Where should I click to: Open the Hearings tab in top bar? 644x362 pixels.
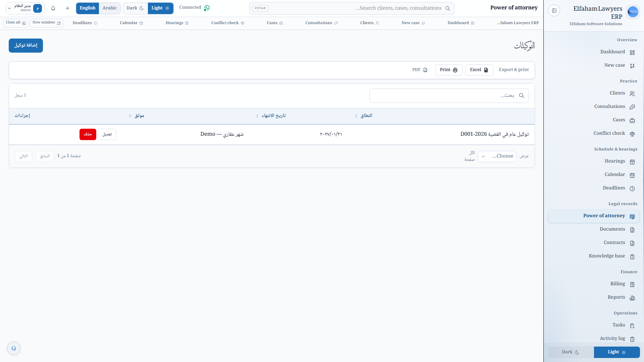(x=177, y=23)
